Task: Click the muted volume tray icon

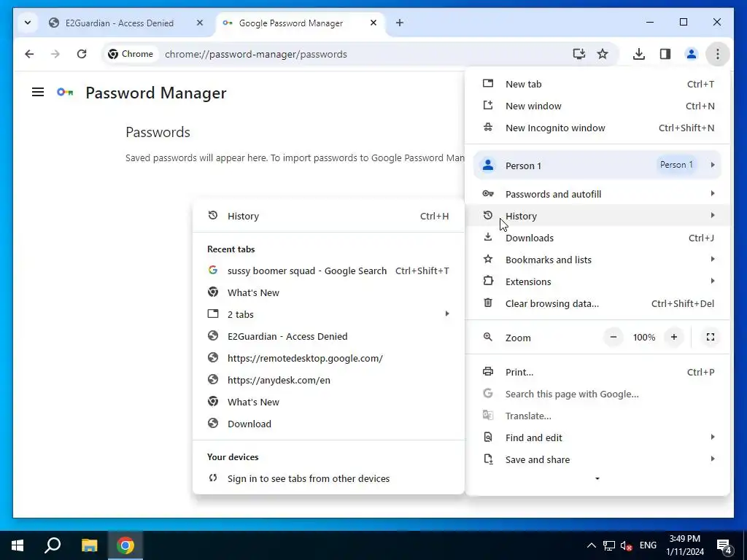Action: [626, 545]
